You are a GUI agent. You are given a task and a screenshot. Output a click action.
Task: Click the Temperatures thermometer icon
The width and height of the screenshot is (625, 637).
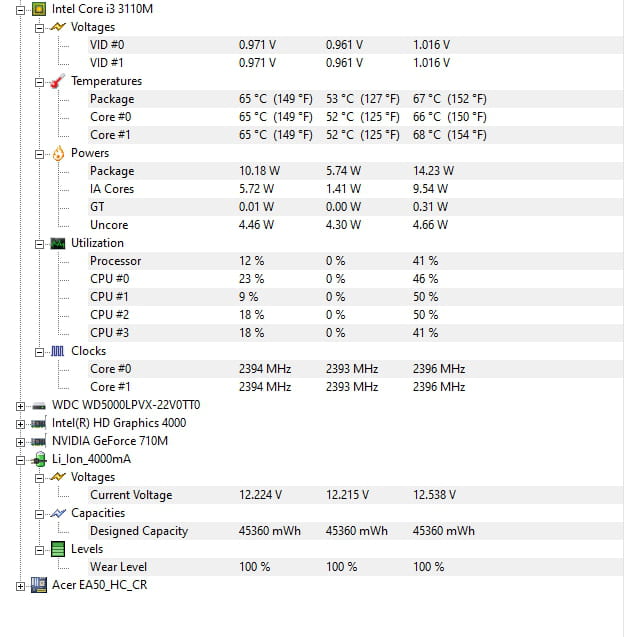pos(57,81)
